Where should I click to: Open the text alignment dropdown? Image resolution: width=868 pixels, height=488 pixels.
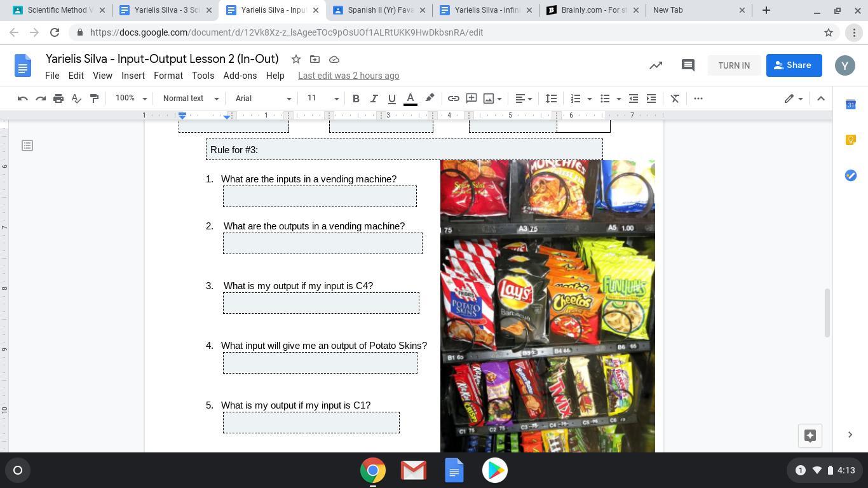tap(524, 98)
